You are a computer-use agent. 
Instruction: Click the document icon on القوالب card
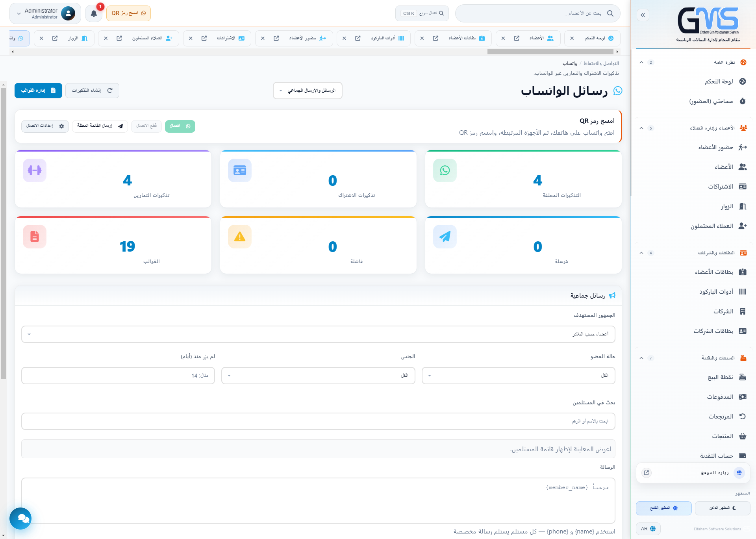pyautogui.click(x=35, y=237)
